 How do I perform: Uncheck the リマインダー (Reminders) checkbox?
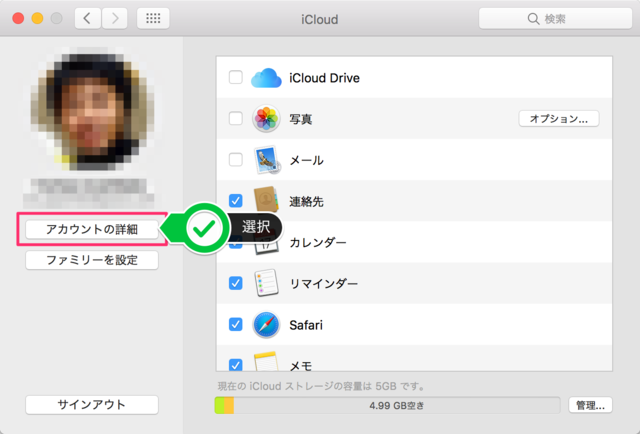(x=236, y=283)
